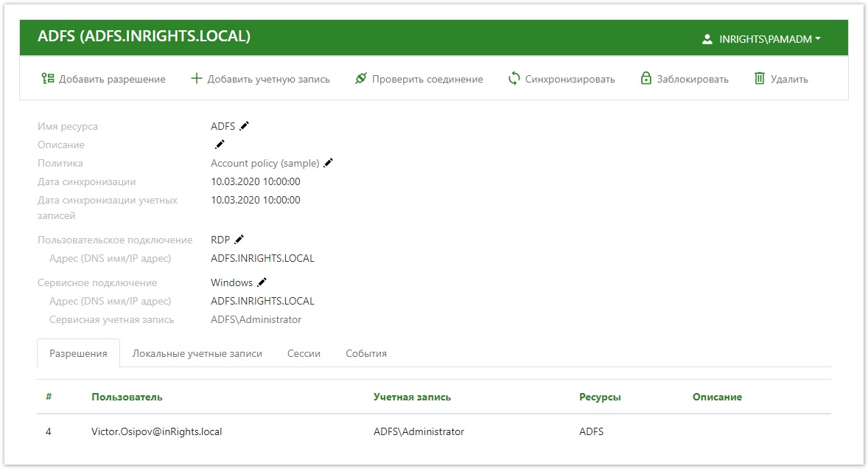Image resolution: width=868 pixels, height=469 pixels.
Task: Click Заблокировать button text
Action: coord(693,79)
